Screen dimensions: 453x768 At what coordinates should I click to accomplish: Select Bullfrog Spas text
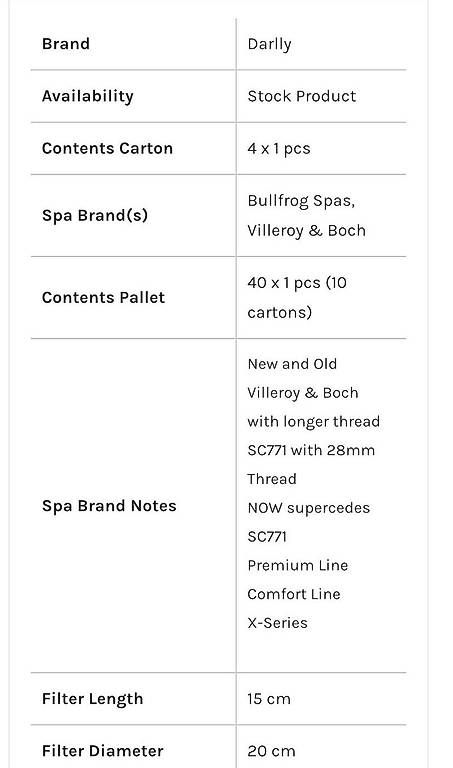point(301,201)
